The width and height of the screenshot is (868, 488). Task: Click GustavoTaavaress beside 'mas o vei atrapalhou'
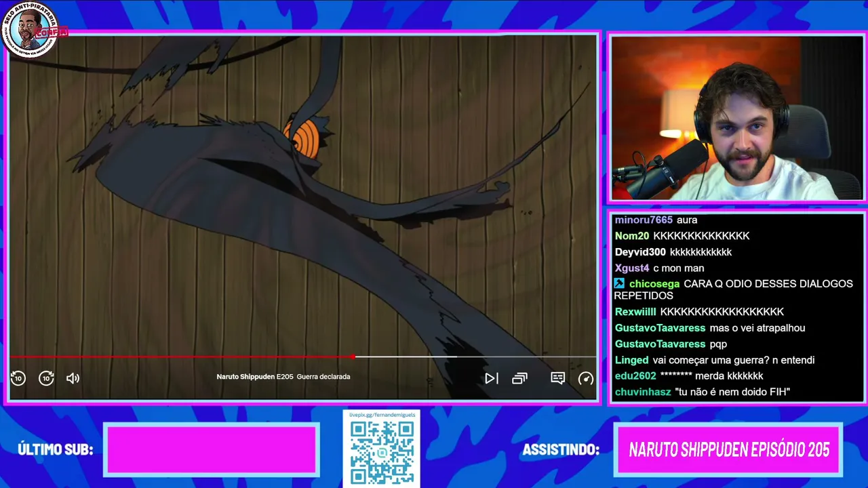pos(660,328)
